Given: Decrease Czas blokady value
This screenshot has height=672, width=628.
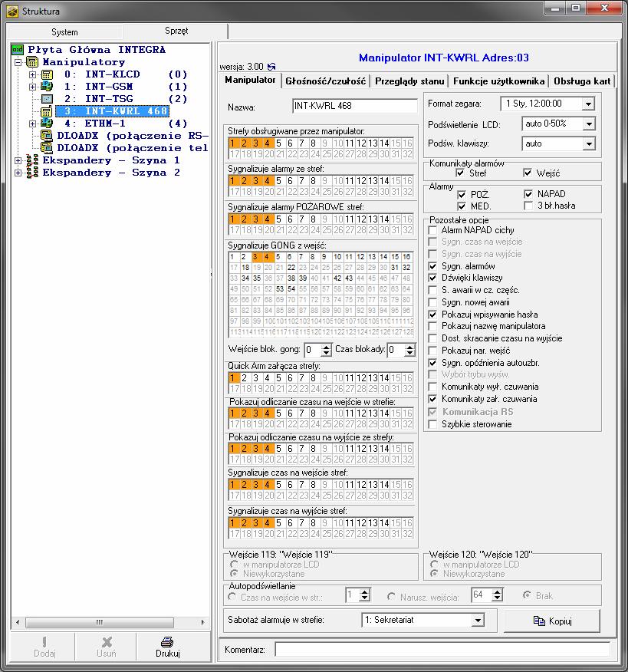Looking at the screenshot, I should coord(409,353).
